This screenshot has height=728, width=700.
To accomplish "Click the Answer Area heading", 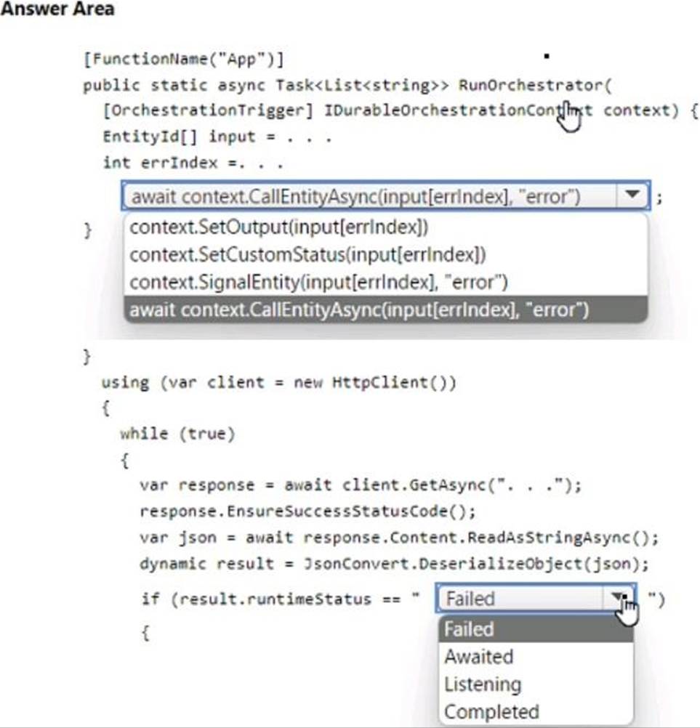I will tap(57, 9).
